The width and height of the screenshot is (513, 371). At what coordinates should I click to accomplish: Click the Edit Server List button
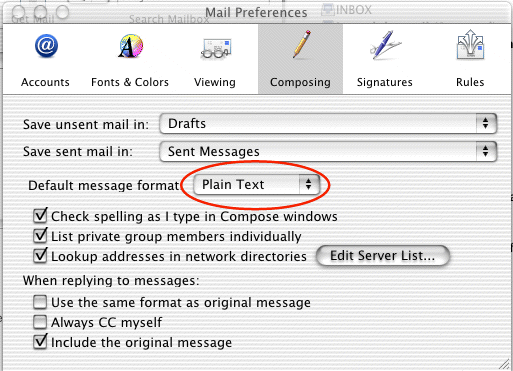pos(383,256)
